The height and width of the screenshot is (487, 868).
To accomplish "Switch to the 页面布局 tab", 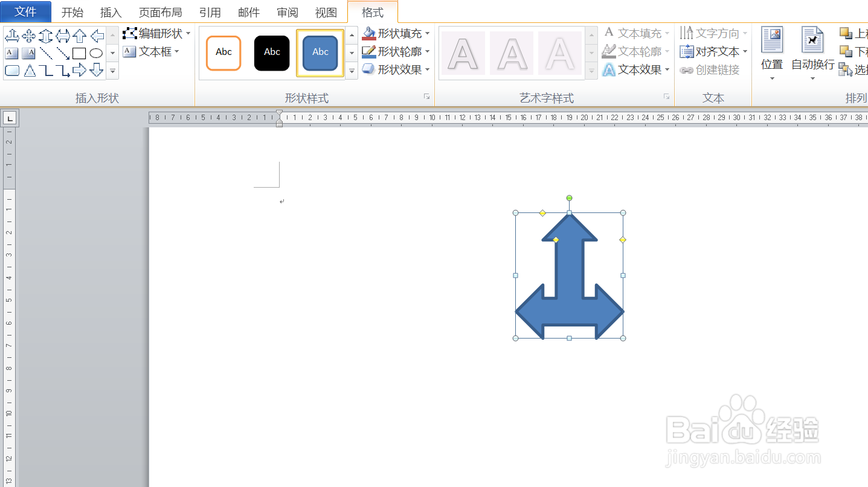I will 160,12.
